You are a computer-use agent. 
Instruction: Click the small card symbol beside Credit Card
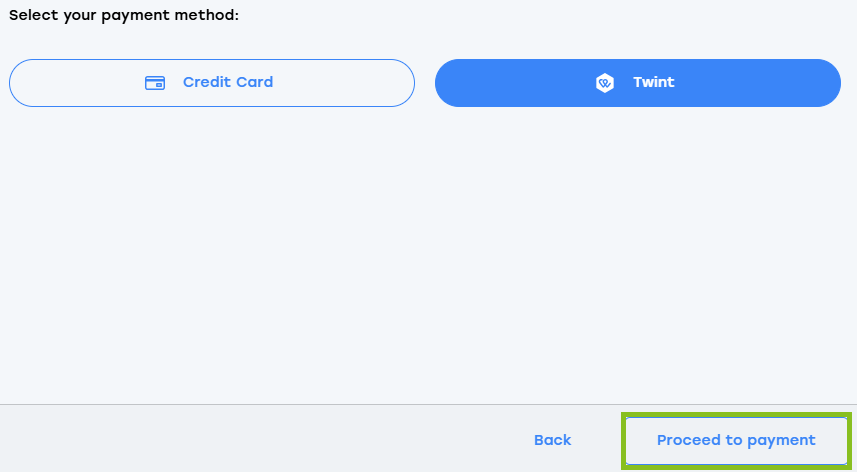click(155, 83)
